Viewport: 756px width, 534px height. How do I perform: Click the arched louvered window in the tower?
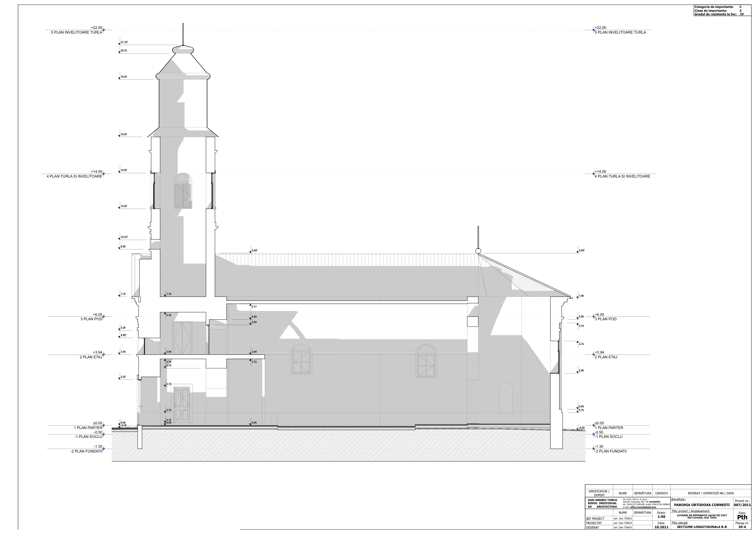(x=183, y=191)
